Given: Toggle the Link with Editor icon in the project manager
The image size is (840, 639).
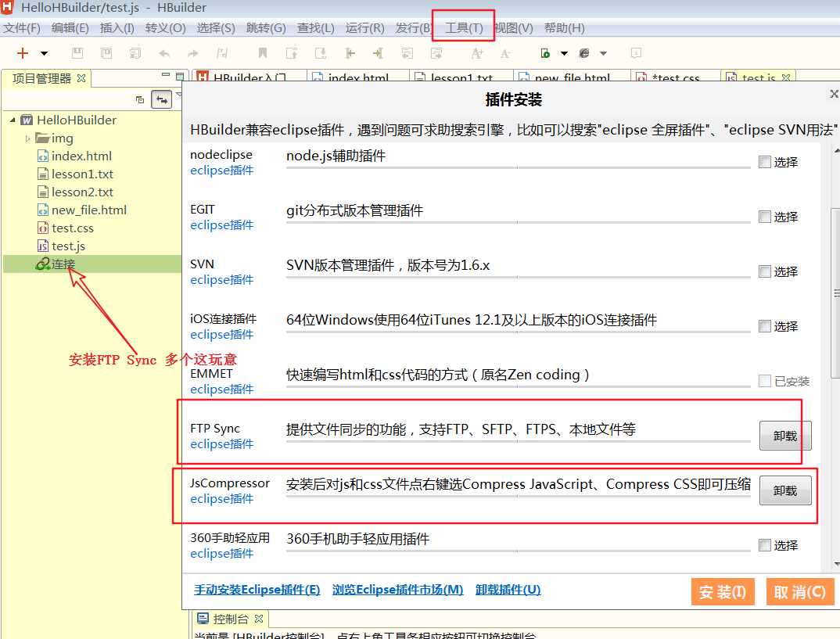Looking at the screenshot, I should [161, 99].
